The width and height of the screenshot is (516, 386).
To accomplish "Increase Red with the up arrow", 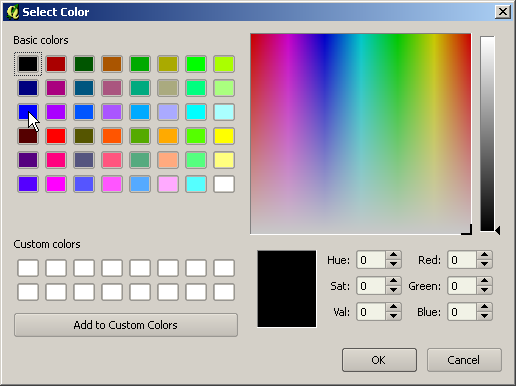I will [x=484, y=255].
